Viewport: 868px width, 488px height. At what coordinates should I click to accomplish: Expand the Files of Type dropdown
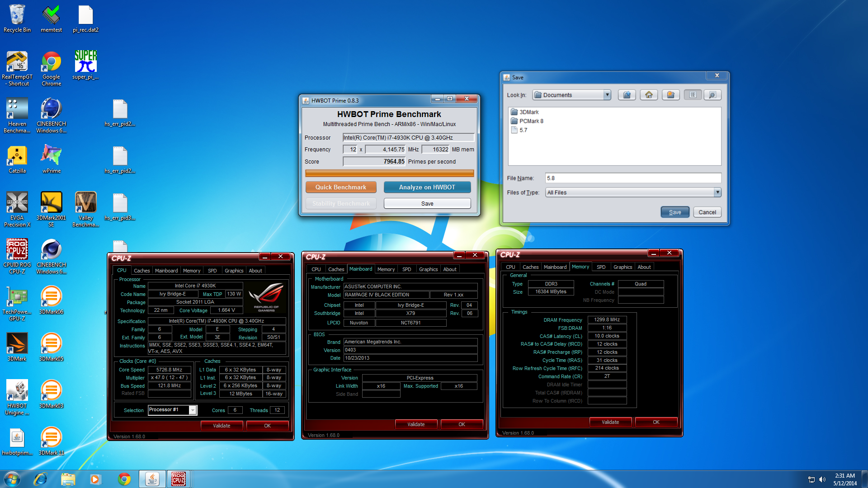[717, 192]
